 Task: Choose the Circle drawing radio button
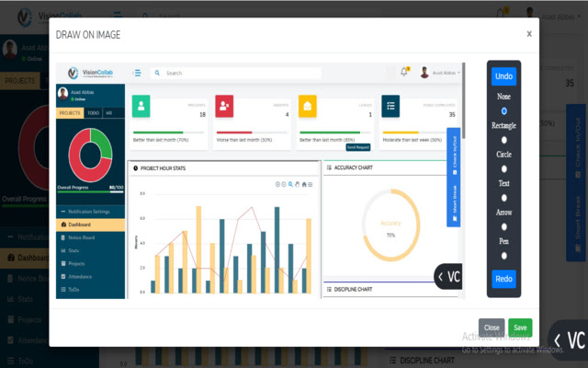503,169
